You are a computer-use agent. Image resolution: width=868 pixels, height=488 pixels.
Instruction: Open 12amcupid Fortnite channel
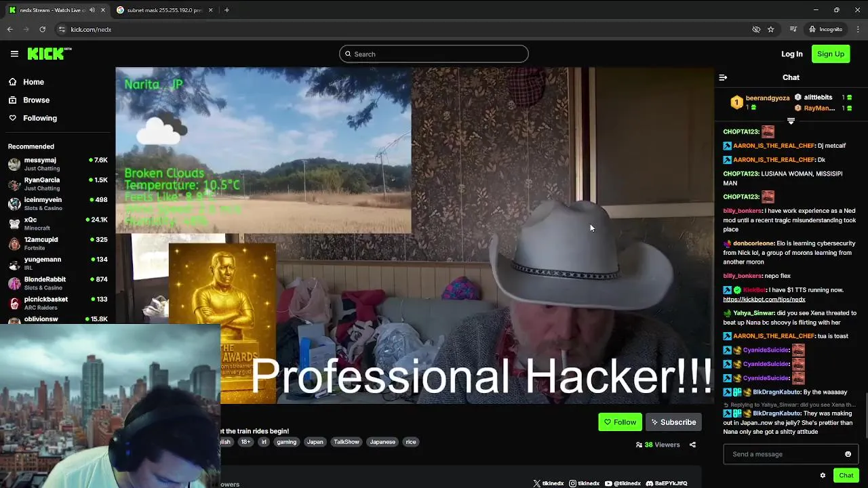coord(58,243)
